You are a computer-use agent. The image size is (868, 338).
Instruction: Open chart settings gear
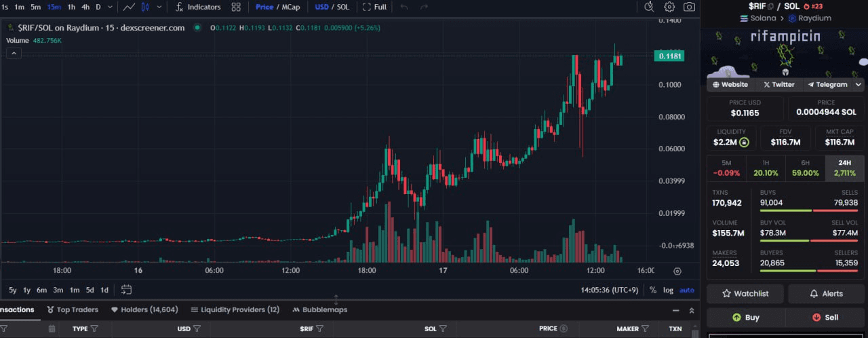tap(669, 7)
